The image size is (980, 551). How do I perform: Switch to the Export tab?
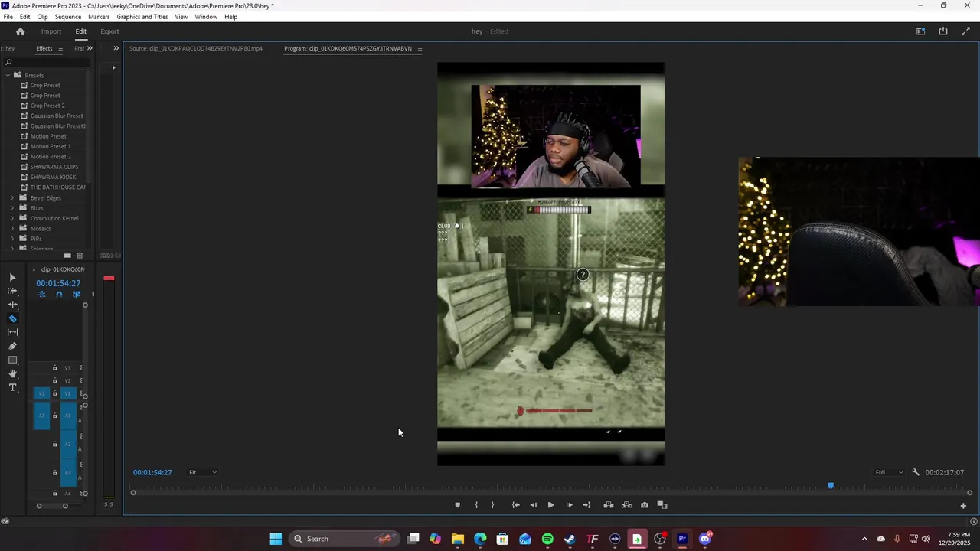click(109, 31)
